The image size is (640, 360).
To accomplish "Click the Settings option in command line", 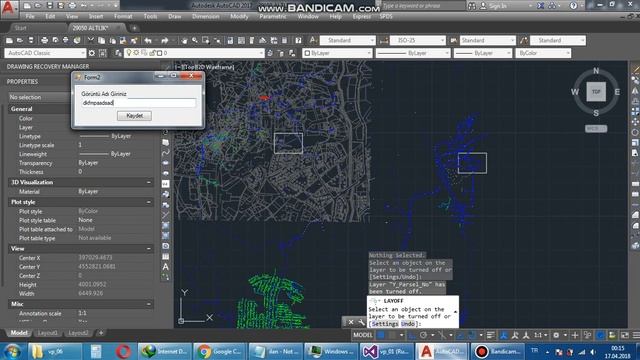I will (385, 324).
